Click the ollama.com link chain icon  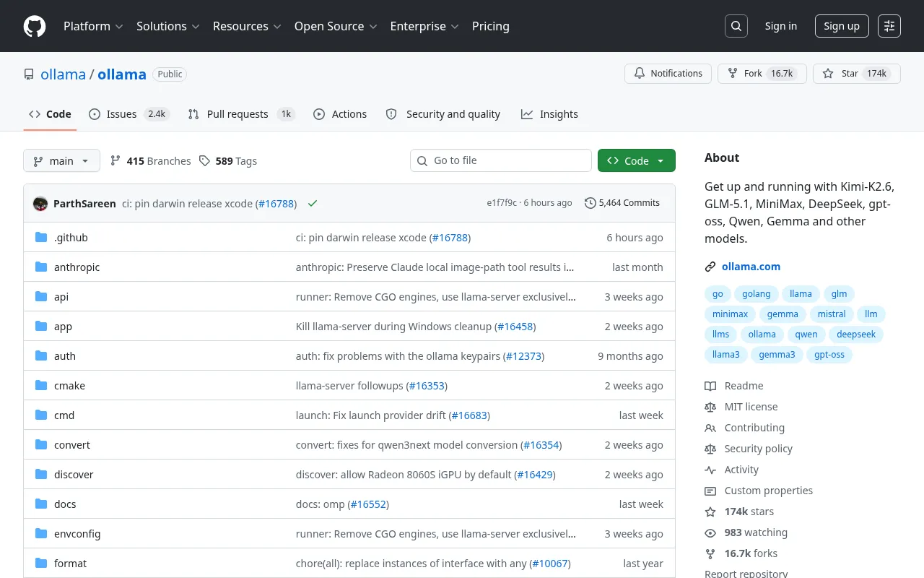[x=710, y=267]
